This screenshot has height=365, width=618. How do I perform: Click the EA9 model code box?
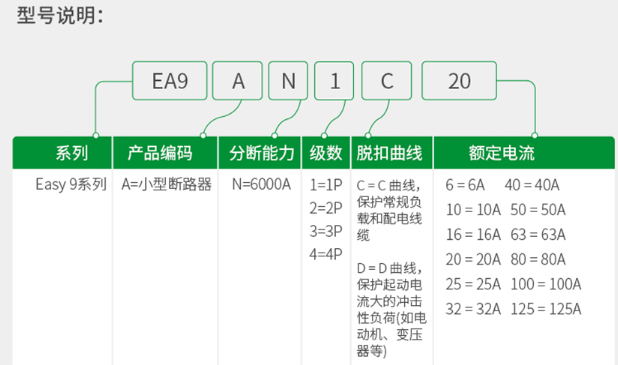pyautogui.click(x=169, y=81)
